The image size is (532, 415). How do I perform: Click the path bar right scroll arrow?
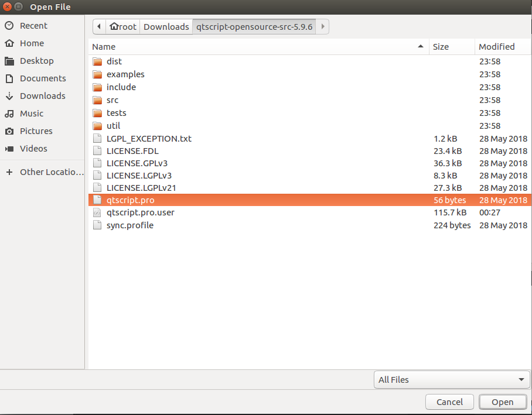pos(323,27)
